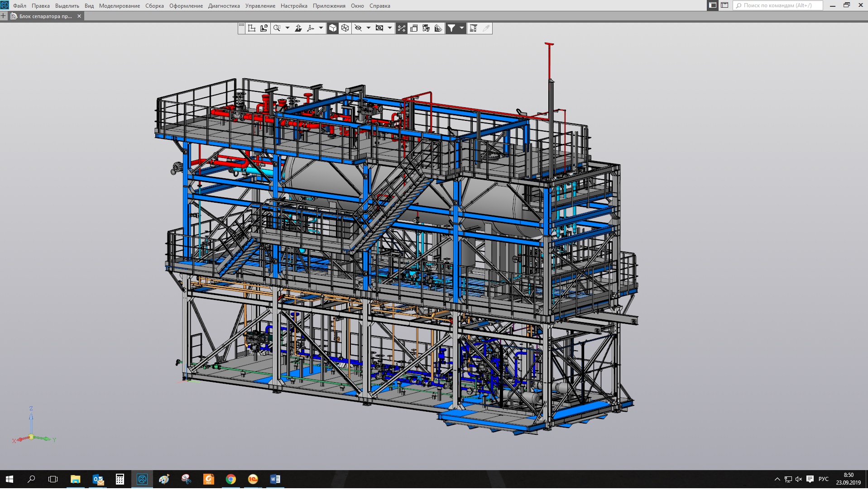Toggle wireframe cube display mode
Screen dimensions: 868x490
pyautogui.click(x=345, y=28)
